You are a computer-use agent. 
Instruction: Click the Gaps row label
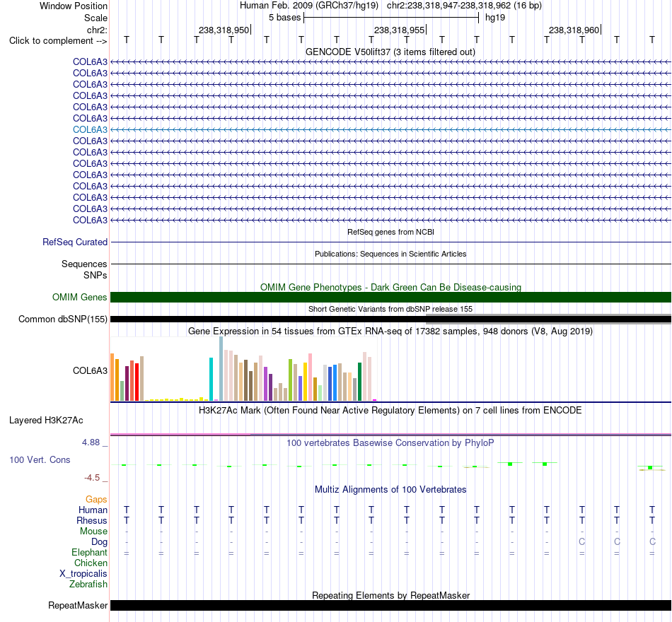point(96,500)
